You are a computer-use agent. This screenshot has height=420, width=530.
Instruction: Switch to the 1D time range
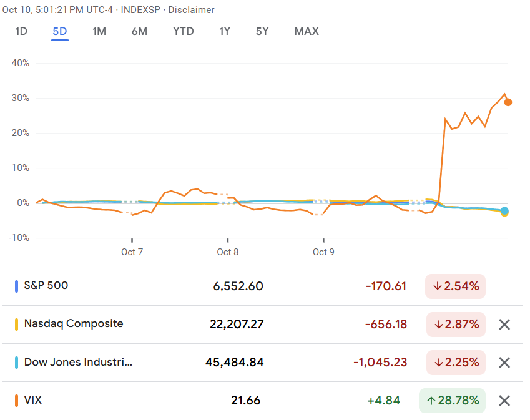click(x=21, y=31)
